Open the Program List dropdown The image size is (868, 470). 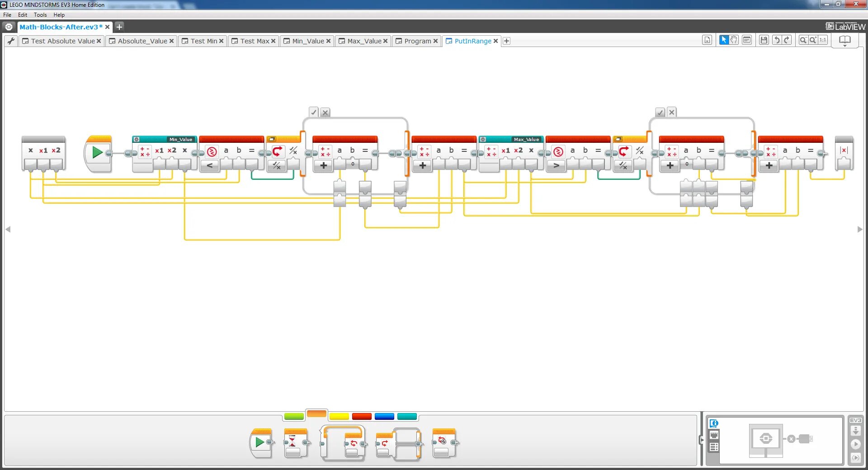707,40
